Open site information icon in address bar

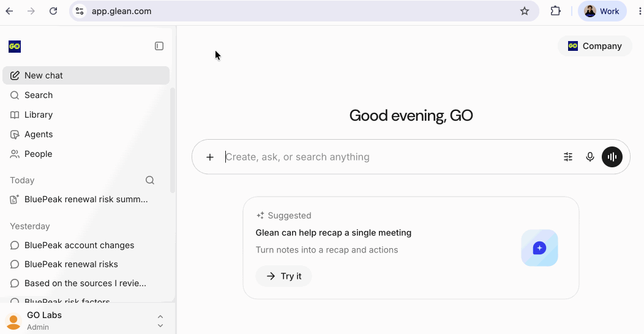pyautogui.click(x=80, y=11)
